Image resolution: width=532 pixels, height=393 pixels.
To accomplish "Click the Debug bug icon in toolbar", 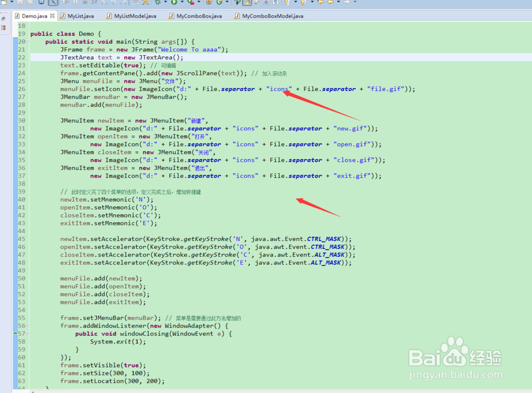I will 157,2.
